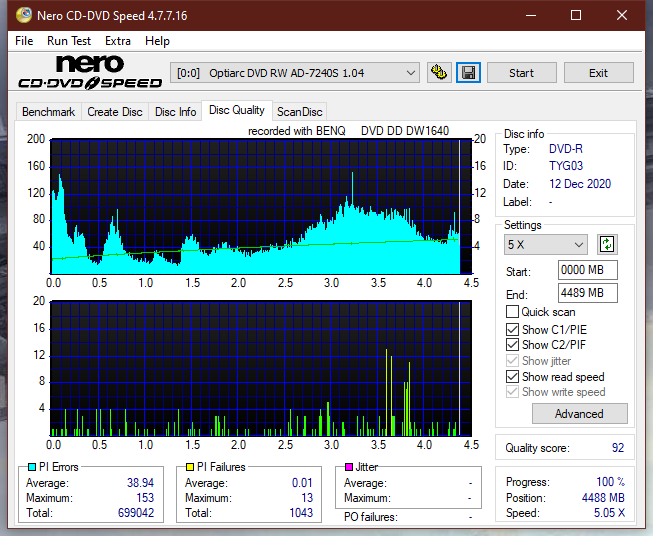Click the position value 4488 MB
653x536 pixels.
tap(603, 498)
